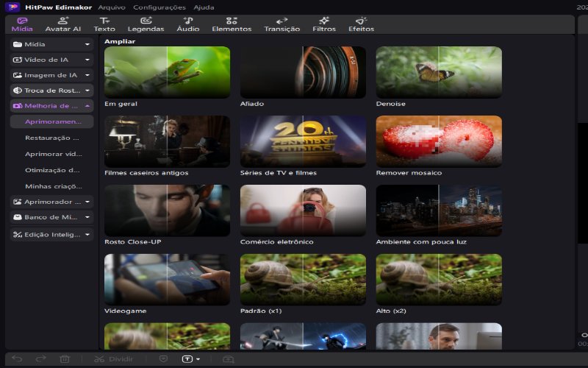Click the delete trash icon in timeline toolbar

point(65,359)
